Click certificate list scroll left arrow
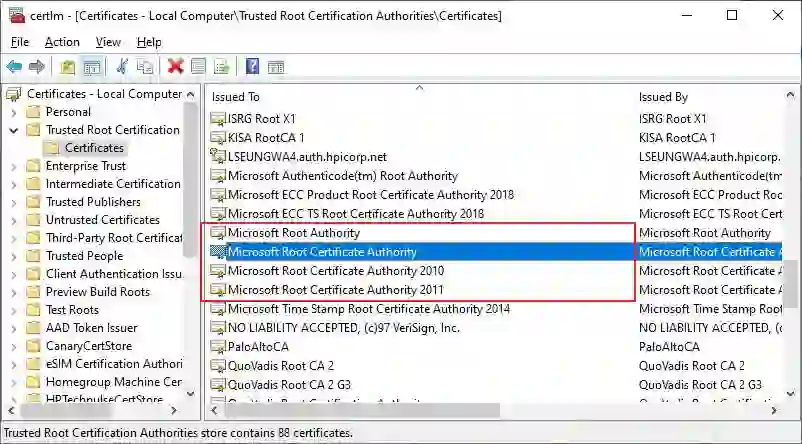This screenshot has width=802, height=444. coord(214,410)
